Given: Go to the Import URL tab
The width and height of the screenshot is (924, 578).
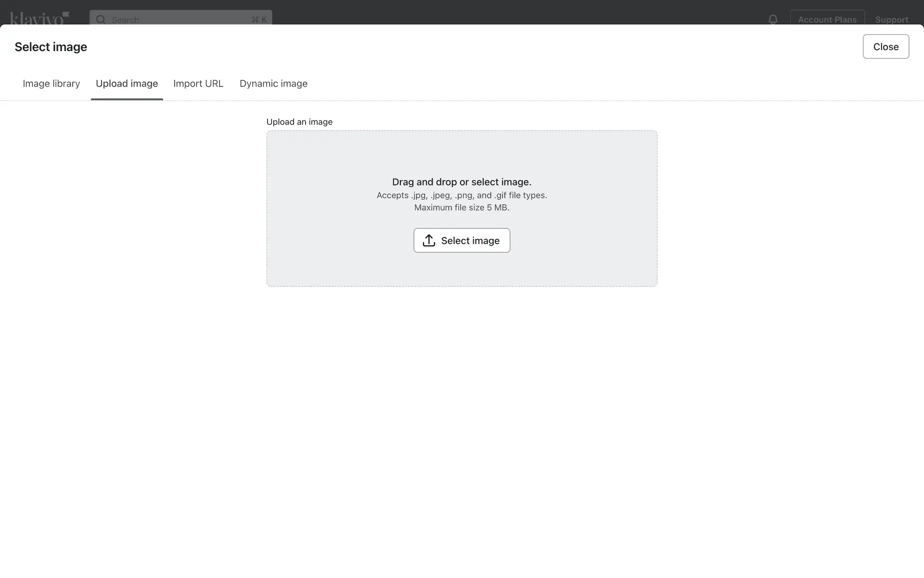Looking at the screenshot, I should pyautogui.click(x=198, y=84).
